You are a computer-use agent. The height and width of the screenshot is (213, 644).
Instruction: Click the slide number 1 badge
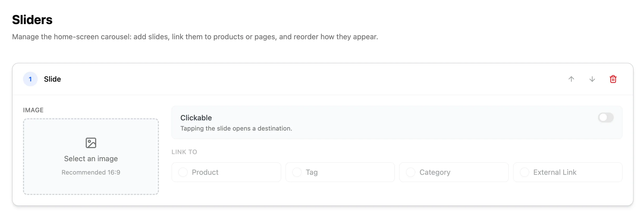pos(30,79)
